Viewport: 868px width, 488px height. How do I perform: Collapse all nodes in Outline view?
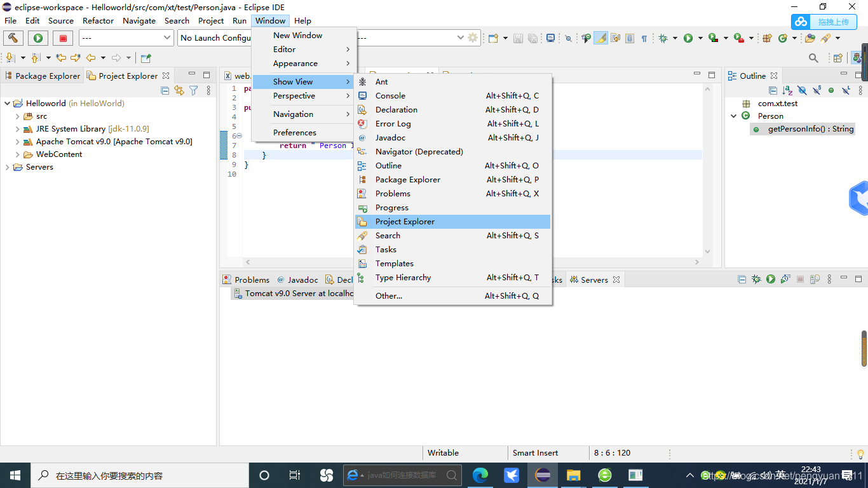click(773, 90)
